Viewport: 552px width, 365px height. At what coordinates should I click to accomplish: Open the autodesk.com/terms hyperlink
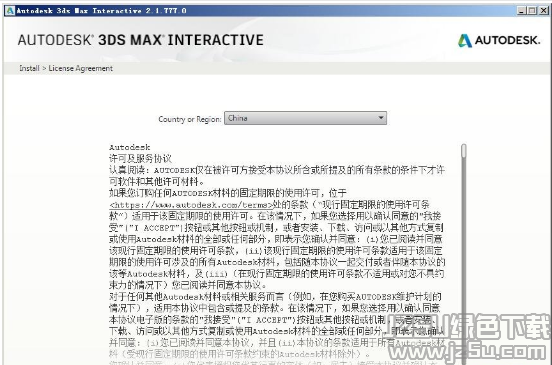click(x=191, y=205)
